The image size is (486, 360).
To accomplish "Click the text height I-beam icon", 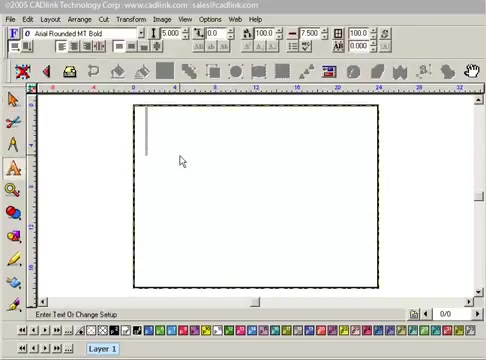I will coord(153,33).
